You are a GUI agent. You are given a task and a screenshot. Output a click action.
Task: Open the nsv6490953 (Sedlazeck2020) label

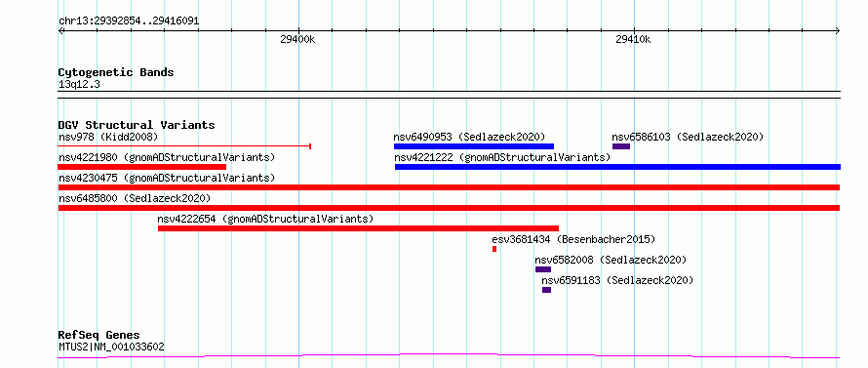click(469, 137)
